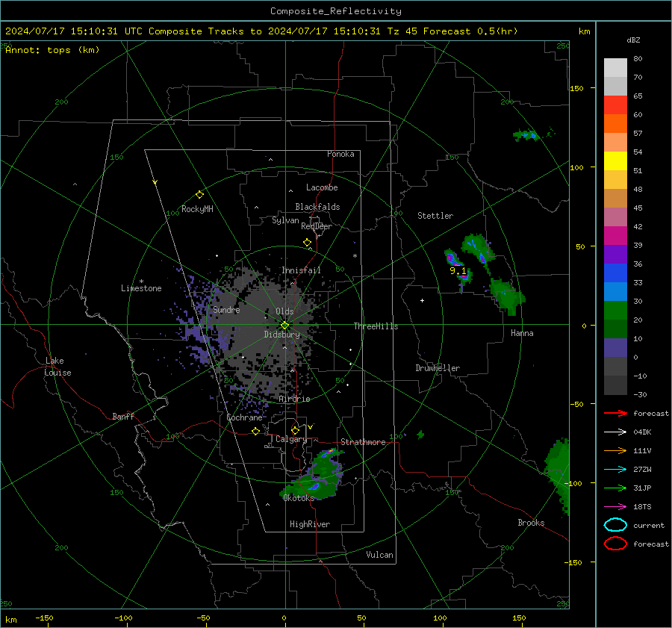Click the 'Annot: tops (km)' annotation text
The height and width of the screenshot is (628, 672).
coord(52,50)
